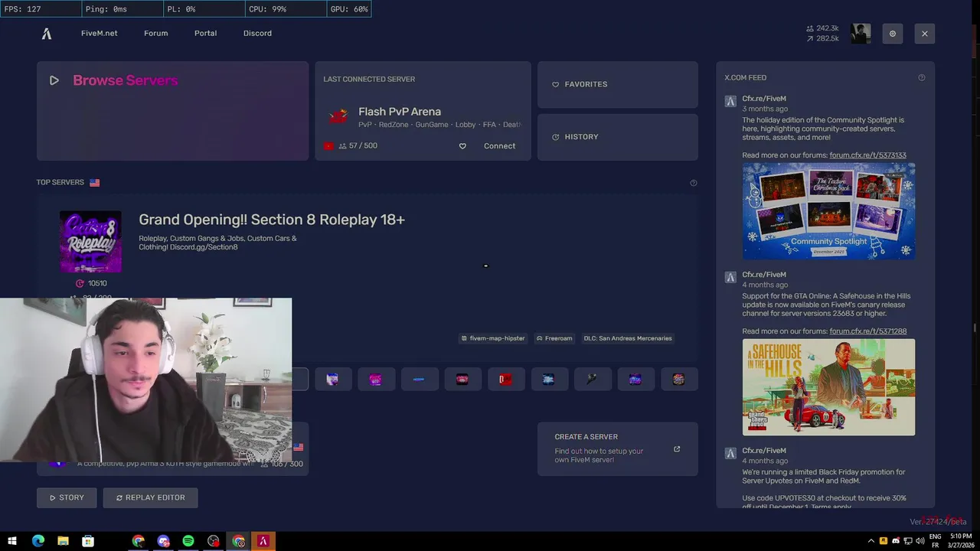The height and width of the screenshot is (551, 980).
Task: Open the Favorites list
Action: coord(618,84)
